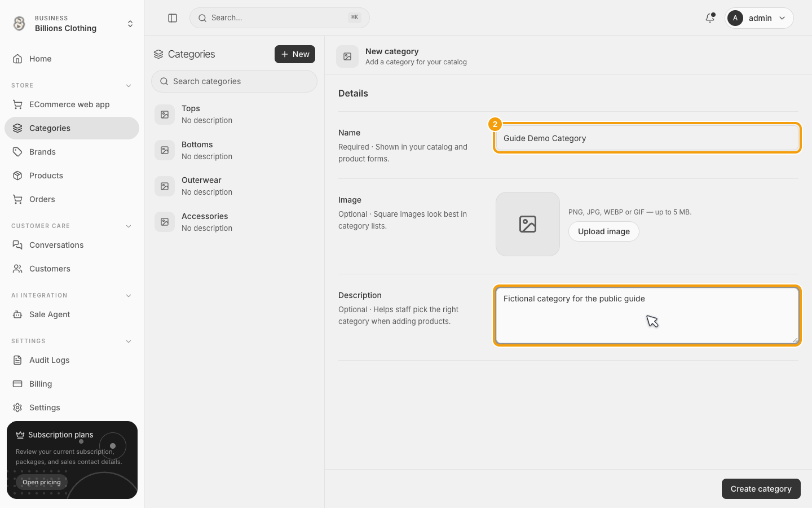The image size is (812, 508).
Task: Click the Orders cart icon
Action: tap(17, 199)
